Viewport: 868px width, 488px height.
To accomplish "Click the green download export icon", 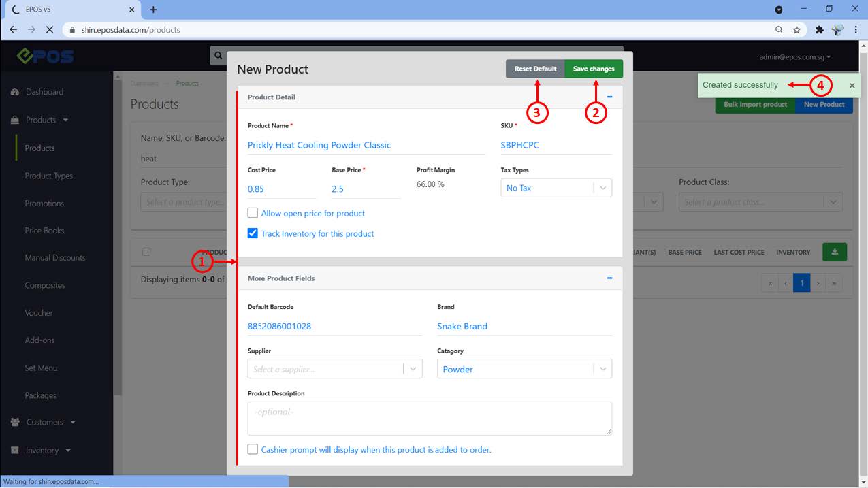I will coord(835,252).
